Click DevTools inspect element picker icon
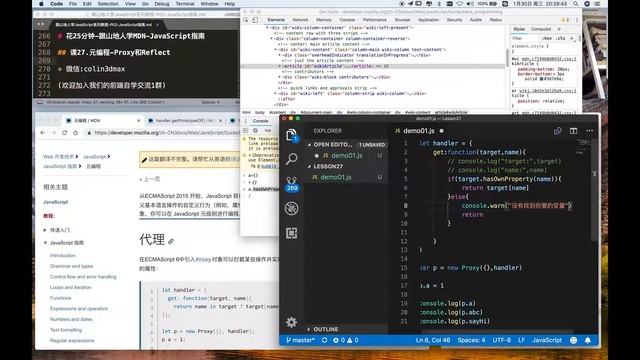Viewport: 640px width, 360px height. (246, 20)
